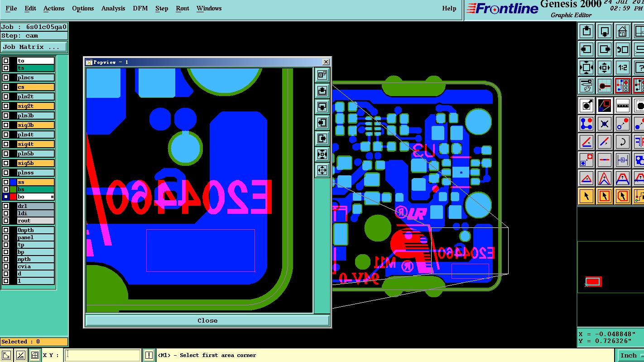644x362 pixels.
Task: Click the pan up icon in right toolbar
Action: pos(586,32)
